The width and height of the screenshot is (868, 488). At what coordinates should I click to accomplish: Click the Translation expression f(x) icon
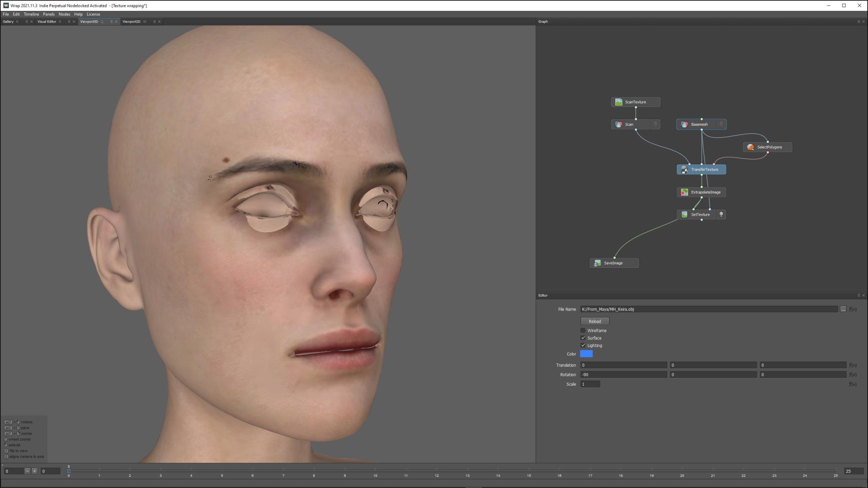point(853,365)
